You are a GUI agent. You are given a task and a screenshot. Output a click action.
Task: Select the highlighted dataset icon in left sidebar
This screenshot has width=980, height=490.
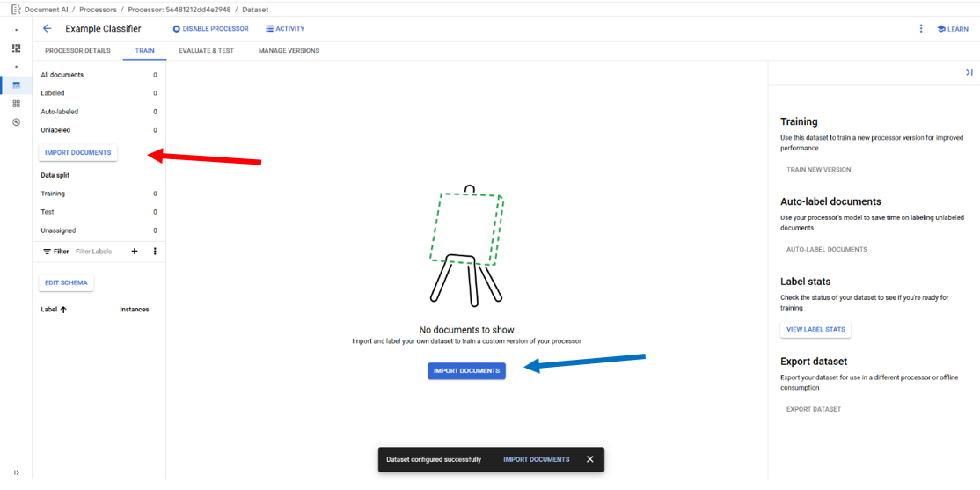(16, 85)
